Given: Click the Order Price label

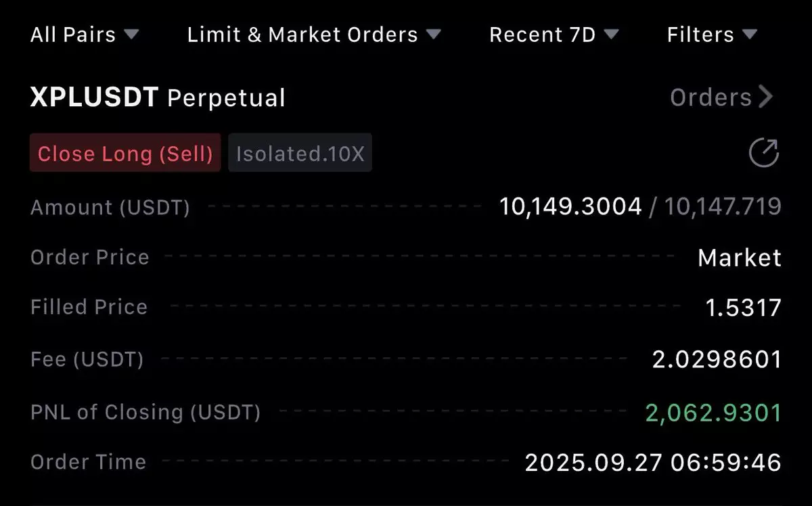Looking at the screenshot, I should [x=90, y=258].
